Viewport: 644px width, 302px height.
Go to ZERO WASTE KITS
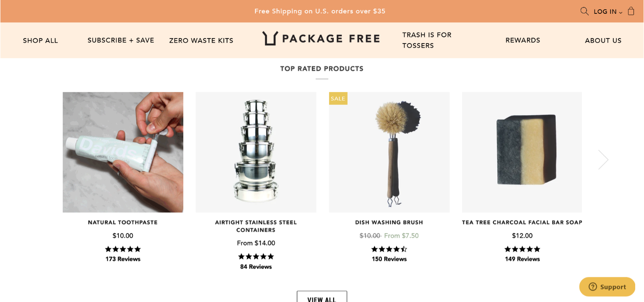201,41
